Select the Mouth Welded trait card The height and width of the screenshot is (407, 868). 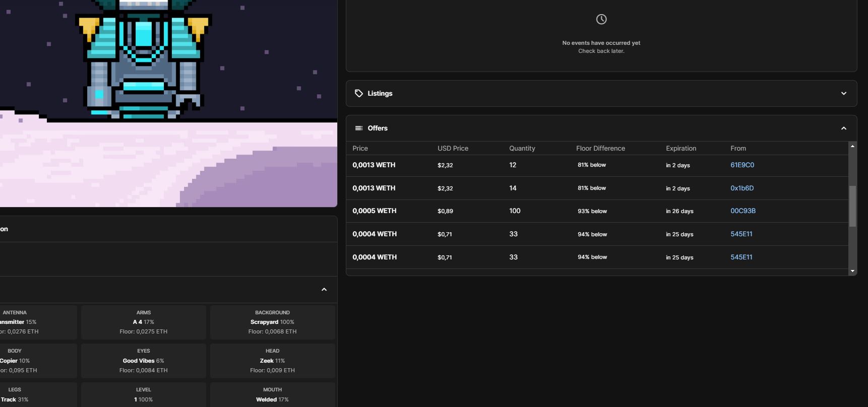tap(272, 395)
